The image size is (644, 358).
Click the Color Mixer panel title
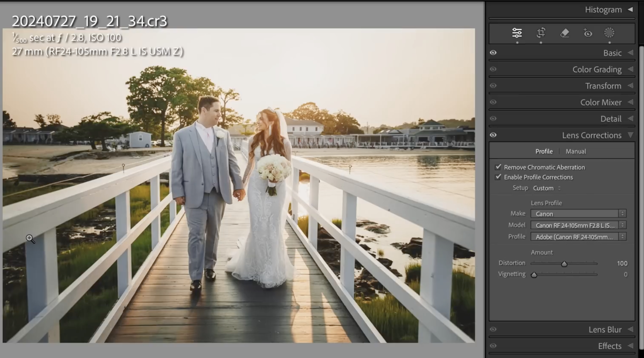pos(601,102)
